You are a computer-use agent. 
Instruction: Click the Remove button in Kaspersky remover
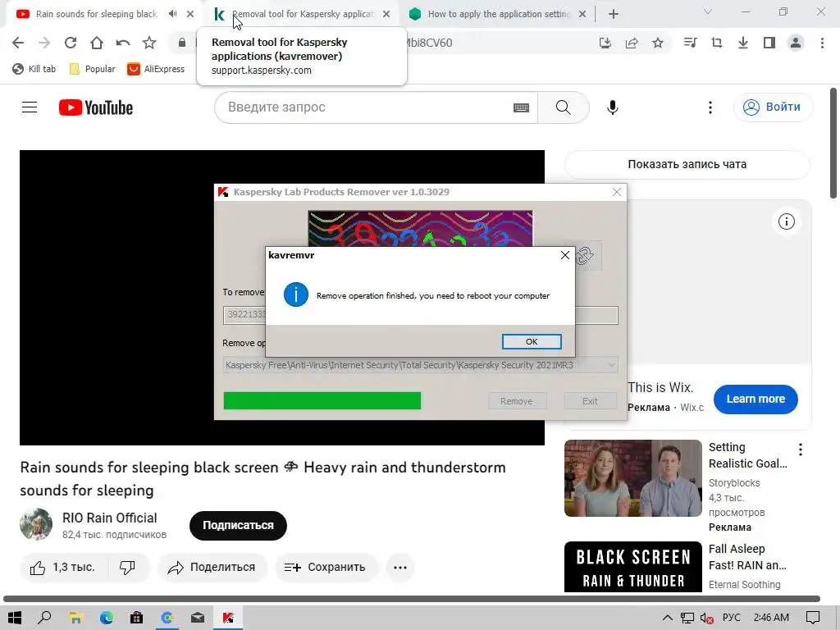517,400
